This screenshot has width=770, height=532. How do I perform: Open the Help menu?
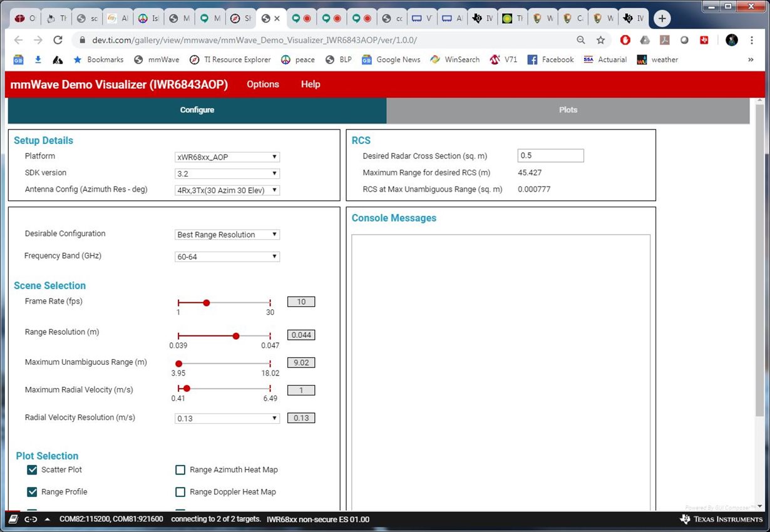311,84
